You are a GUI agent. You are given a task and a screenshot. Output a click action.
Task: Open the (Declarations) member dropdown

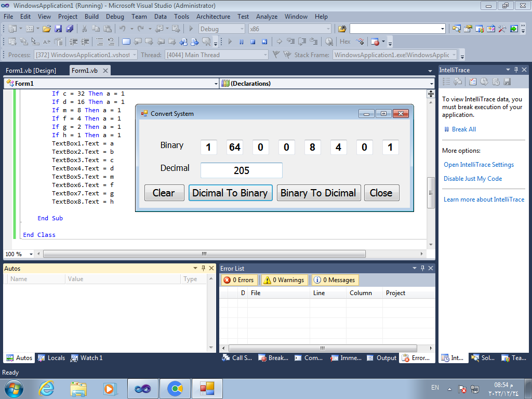(x=431, y=84)
